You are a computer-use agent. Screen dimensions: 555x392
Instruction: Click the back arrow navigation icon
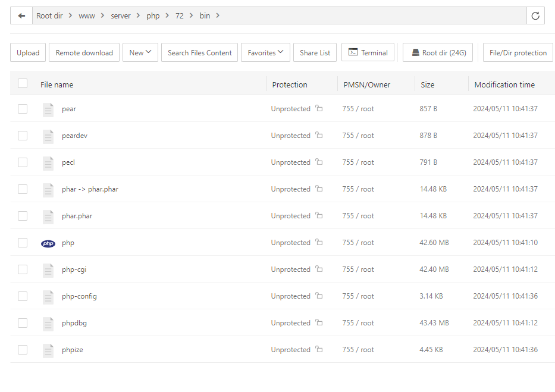[21, 16]
